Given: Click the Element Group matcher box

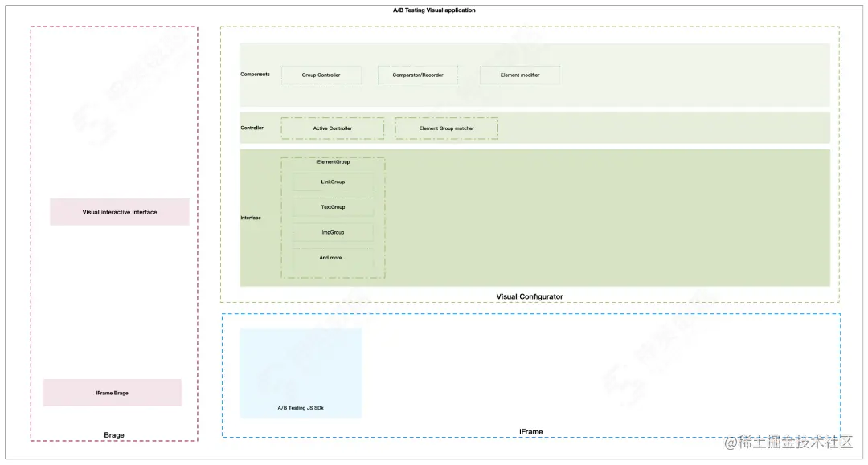Looking at the screenshot, I should click(x=447, y=128).
